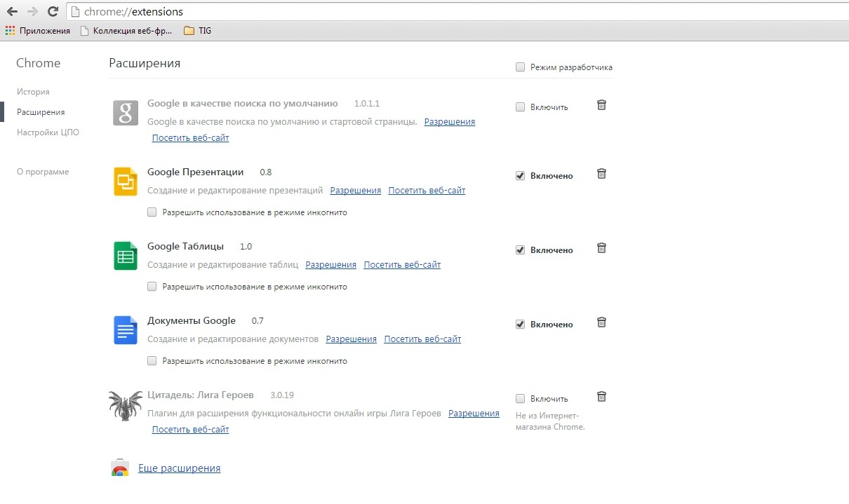Click the Цитадель: Лига Героев dragon icon

pyautogui.click(x=126, y=404)
